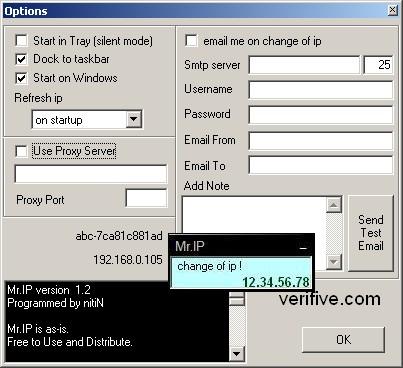Screen dimensions: 403x368
Task: Click 'Mr.IP version 1.2' text line
Action: coord(49,290)
